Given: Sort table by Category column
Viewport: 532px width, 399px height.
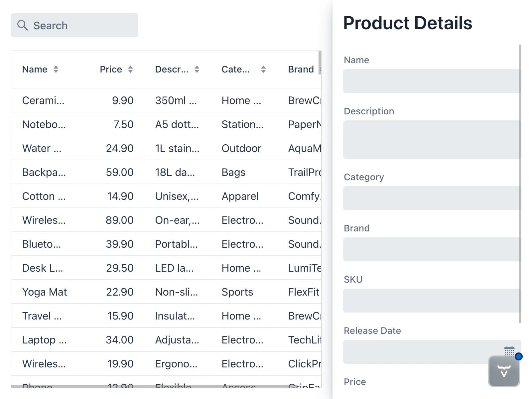Looking at the screenshot, I should 263,69.
